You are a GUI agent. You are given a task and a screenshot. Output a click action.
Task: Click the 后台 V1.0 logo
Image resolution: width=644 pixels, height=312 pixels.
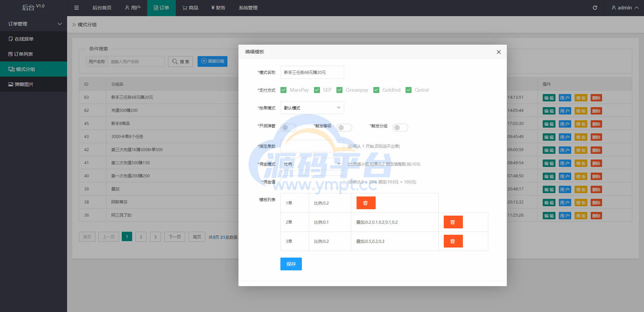pos(33,7)
